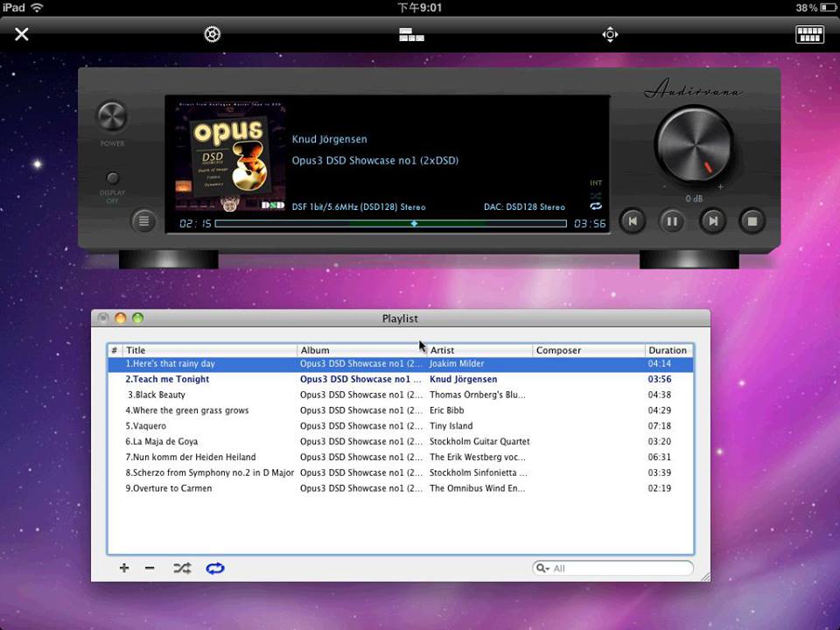Minimize the Playlist window

tap(121, 318)
